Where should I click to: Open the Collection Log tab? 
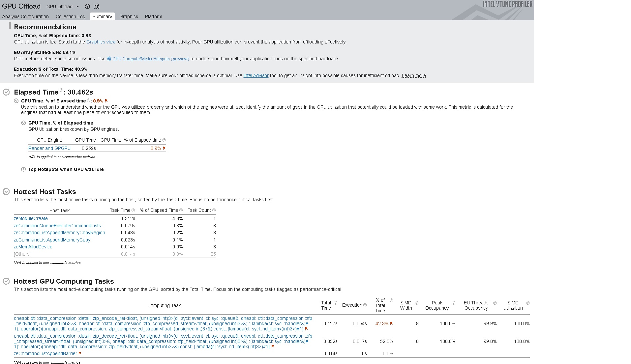[x=70, y=16]
